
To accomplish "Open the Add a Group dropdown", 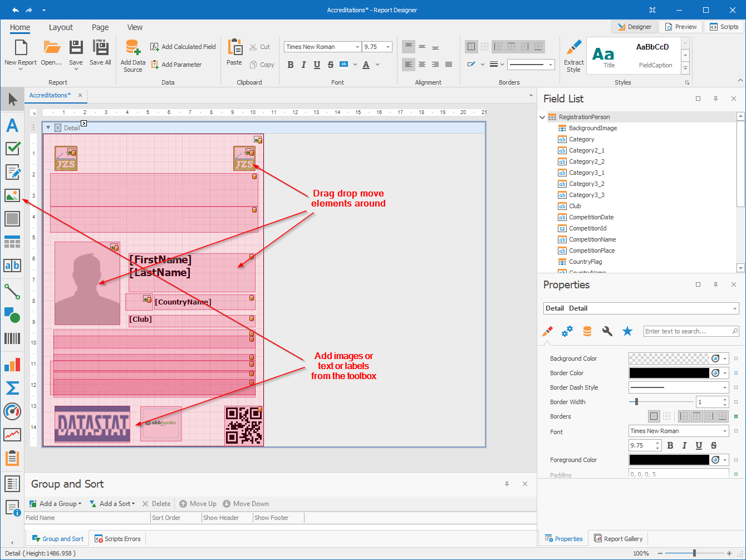I will tap(56, 504).
